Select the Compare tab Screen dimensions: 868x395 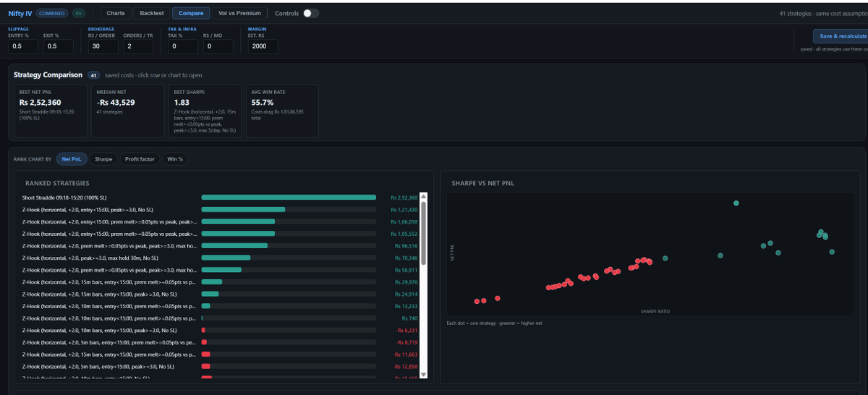pyautogui.click(x=192, y=13)
